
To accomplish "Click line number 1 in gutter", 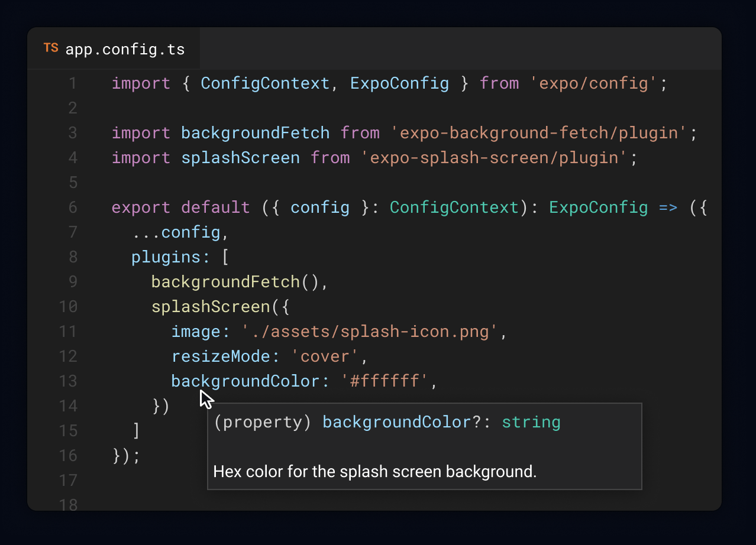I will [73, 83].
